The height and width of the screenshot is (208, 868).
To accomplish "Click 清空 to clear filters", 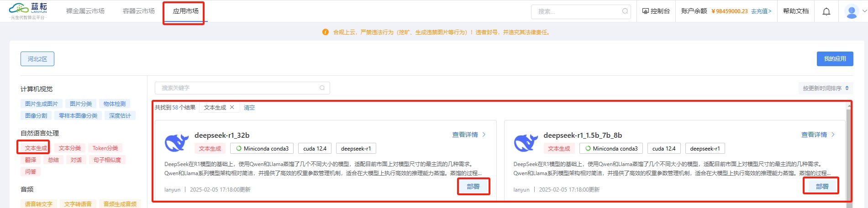I will click(249, 108).
